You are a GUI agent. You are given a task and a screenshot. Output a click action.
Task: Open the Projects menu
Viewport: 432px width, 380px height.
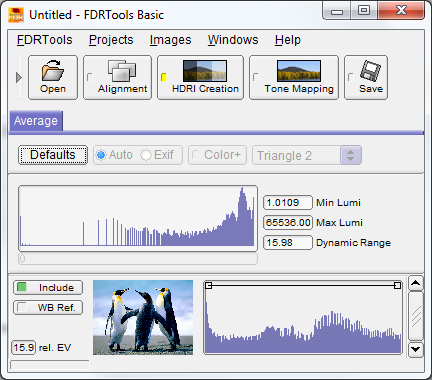coord(111,40)
